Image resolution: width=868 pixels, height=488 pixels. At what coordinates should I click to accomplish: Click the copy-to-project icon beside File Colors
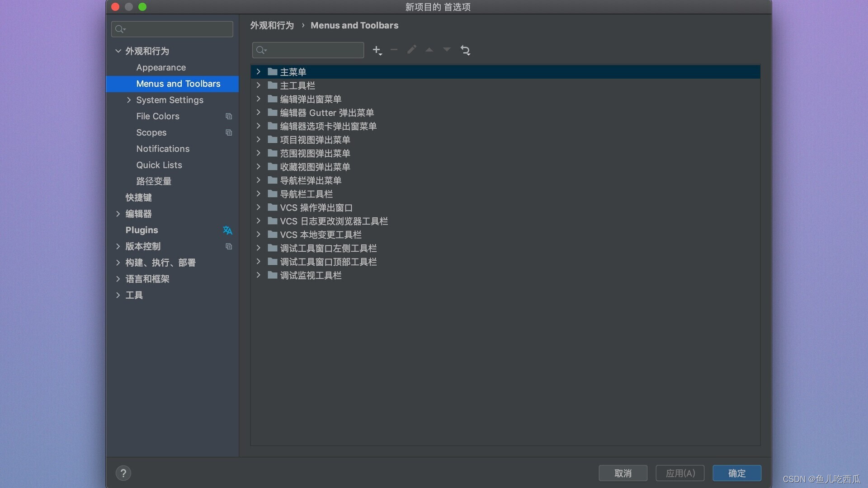[x=229, y=116]
